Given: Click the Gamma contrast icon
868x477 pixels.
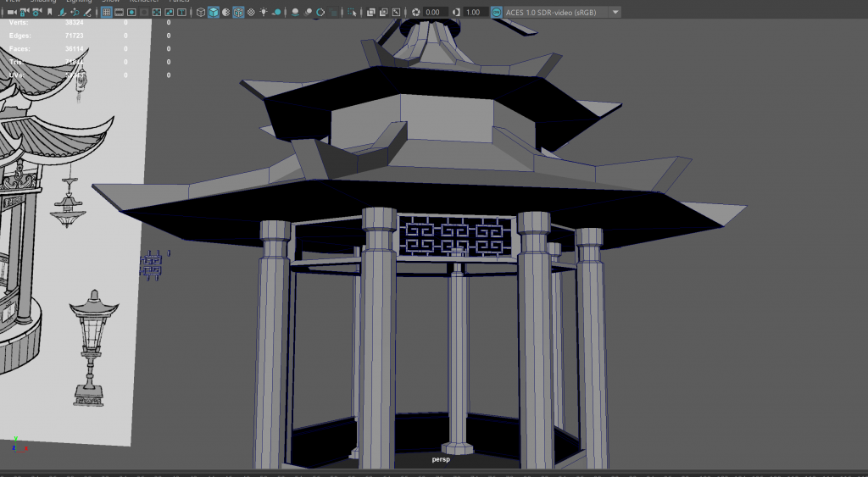Looking at the screenshot, I should (456, 12).
